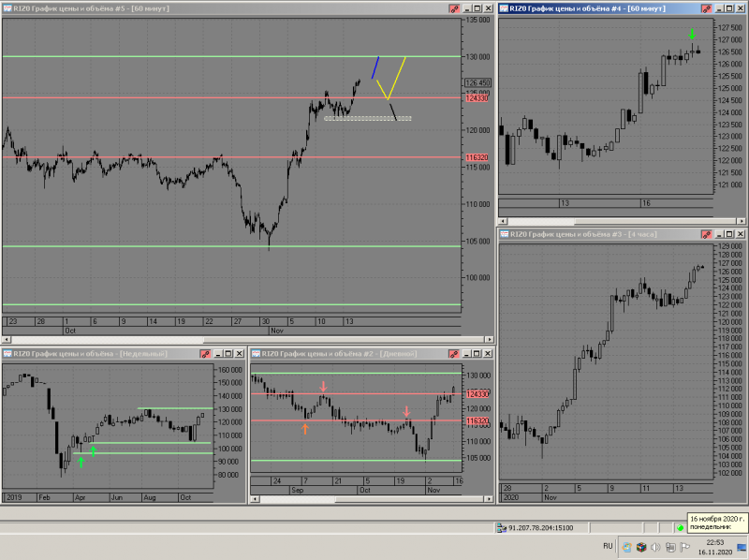This screenshot has width=749, height=560.
Task: Maximize the chart #5 60-minute window
Action: (x=477, y=8)
